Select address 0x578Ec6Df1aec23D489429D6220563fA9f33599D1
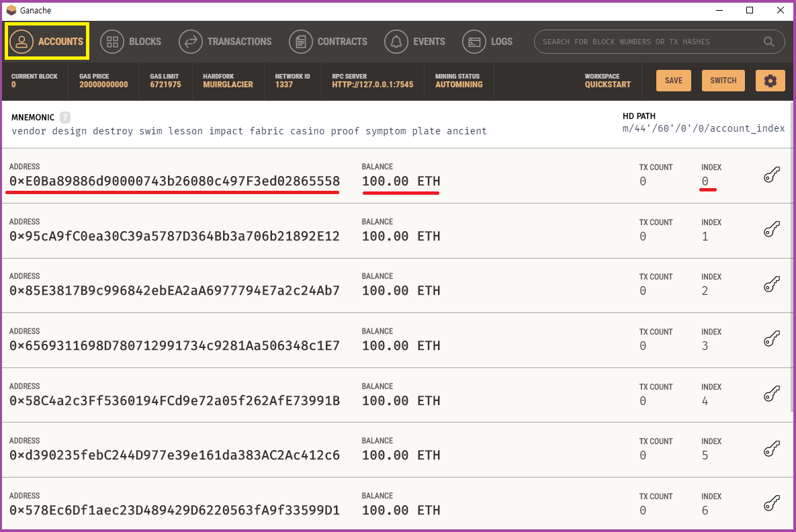796x532 pixels. [175, 511]
